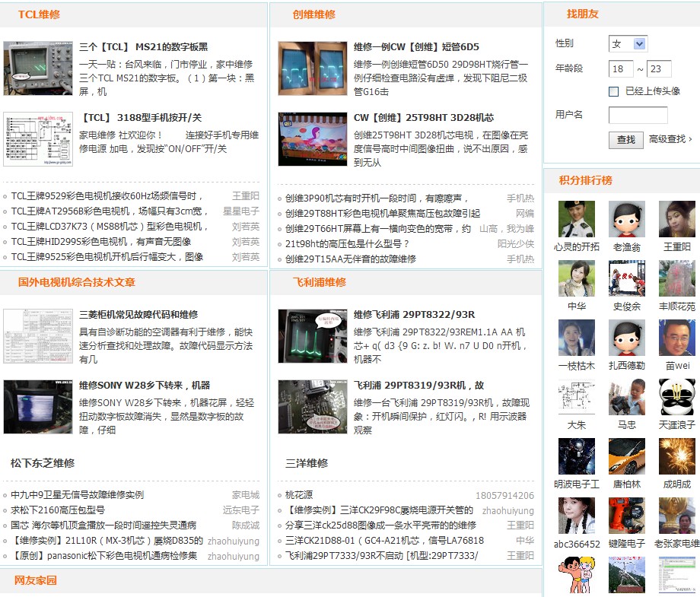Open post 三洋CK21D88-01 (GC4-A21机芯
The height and width of the screenshot is (597, 700).
point(384,540)
